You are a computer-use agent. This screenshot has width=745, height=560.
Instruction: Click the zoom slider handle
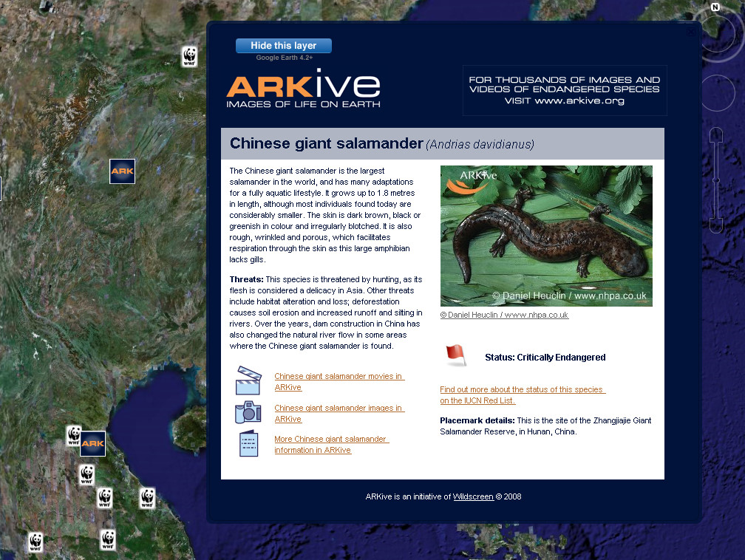coord(716,180)
